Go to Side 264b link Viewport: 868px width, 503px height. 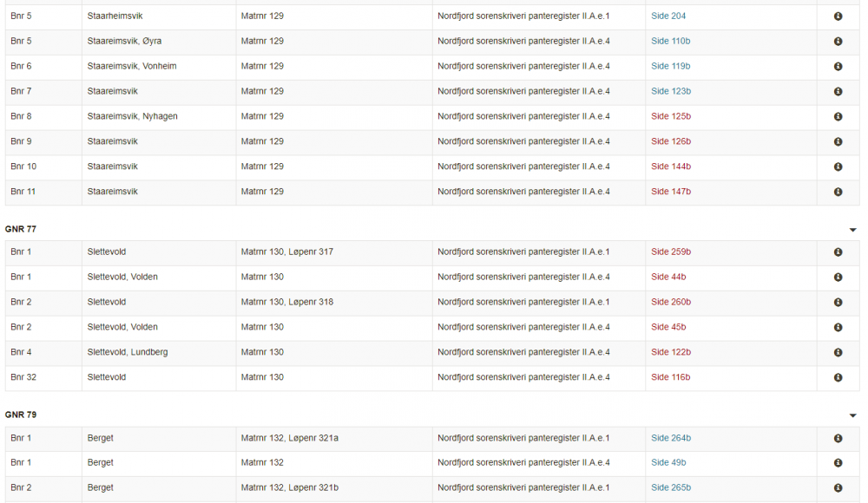tap(671, 438)
